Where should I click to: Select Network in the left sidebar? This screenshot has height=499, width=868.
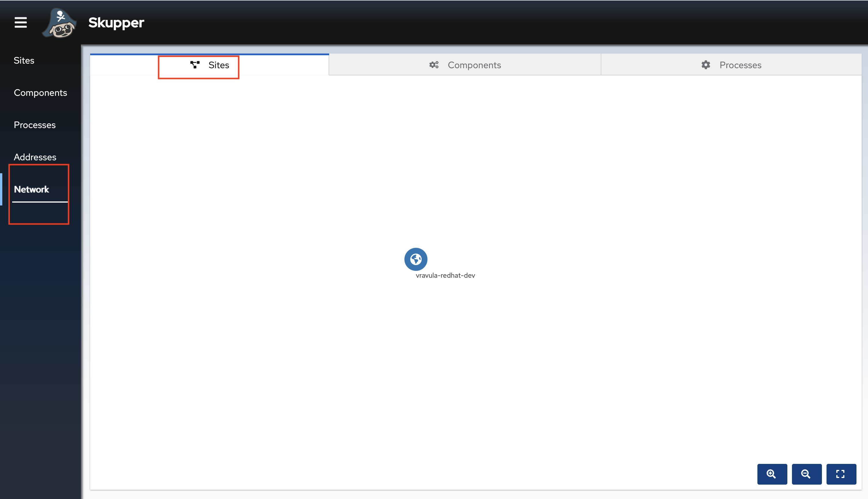pyautogui.click(x=32, y=189)
